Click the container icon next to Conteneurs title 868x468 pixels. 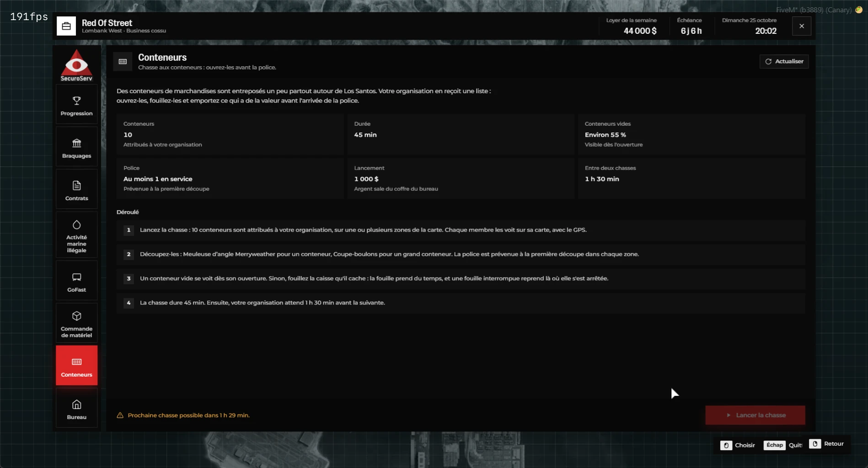click(x=123, y=62)
